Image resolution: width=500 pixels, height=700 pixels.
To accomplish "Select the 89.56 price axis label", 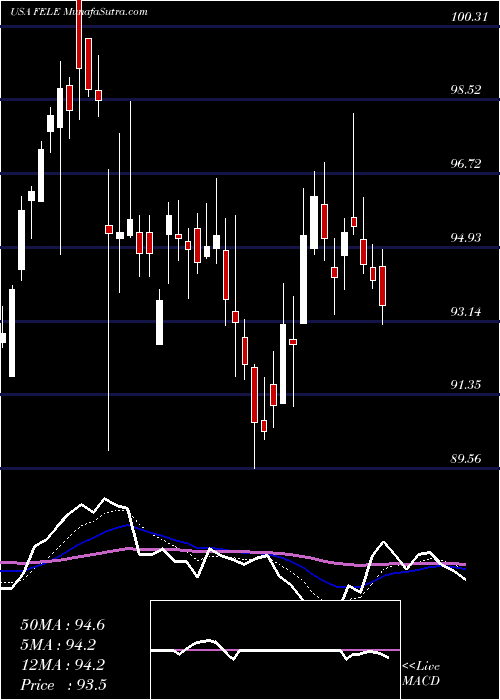I will click(x=467, y=458).
